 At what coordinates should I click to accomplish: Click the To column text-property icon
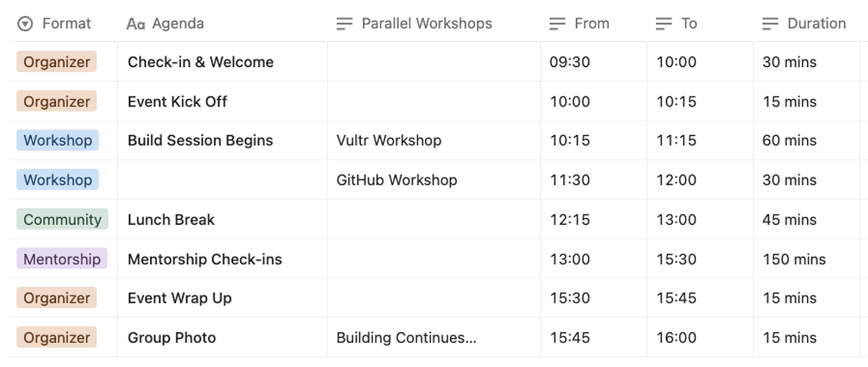[663, 24]
